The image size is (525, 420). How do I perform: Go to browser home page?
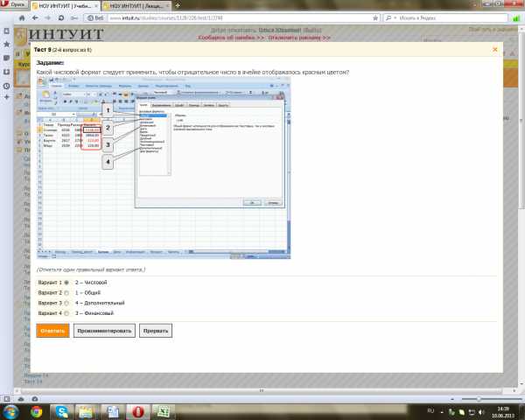(22, 17)
